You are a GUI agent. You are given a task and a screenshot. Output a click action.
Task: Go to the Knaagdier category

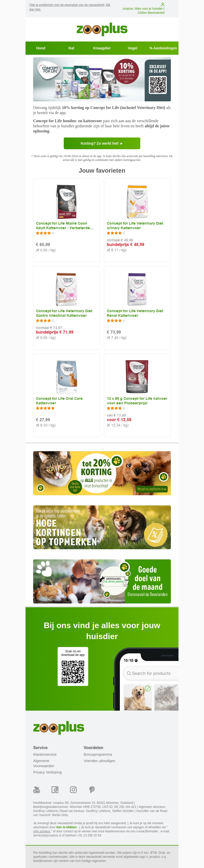pos(102,48)
